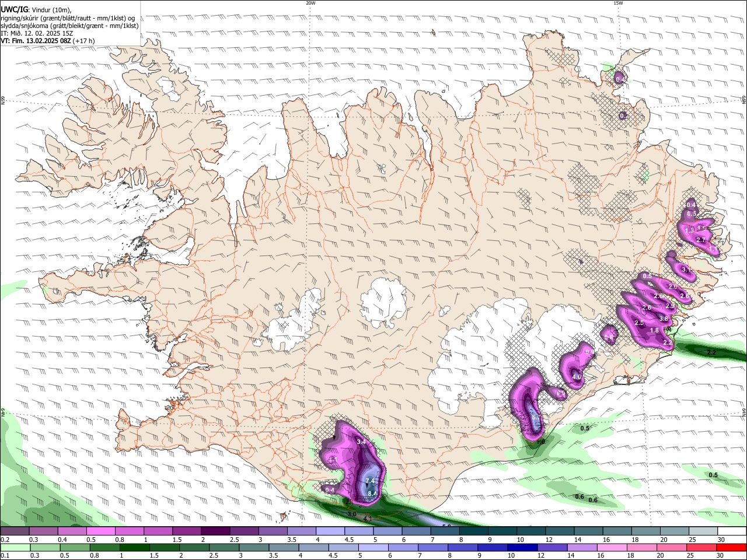
Task: Click the '3.8' snowfall value
Action: (664, 319)
